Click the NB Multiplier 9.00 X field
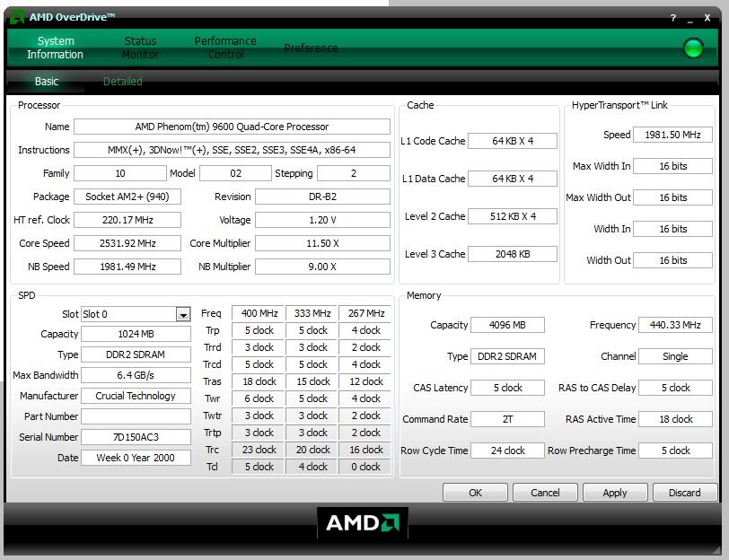 [322, 267]
